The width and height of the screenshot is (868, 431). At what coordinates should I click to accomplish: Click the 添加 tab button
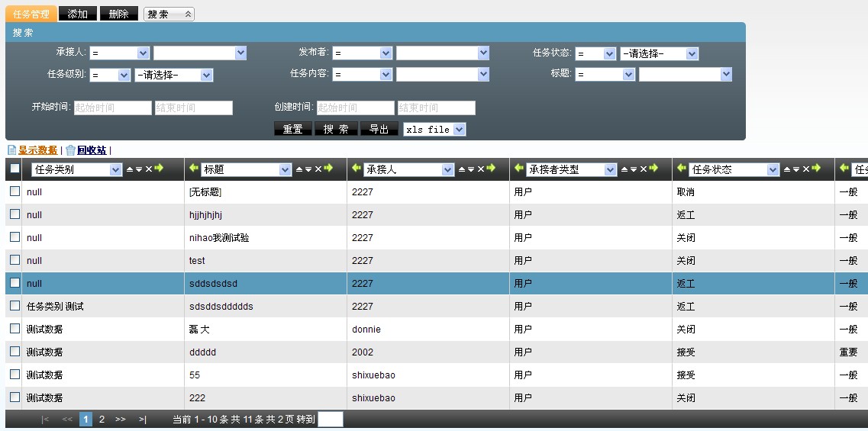tap(77, 14)
